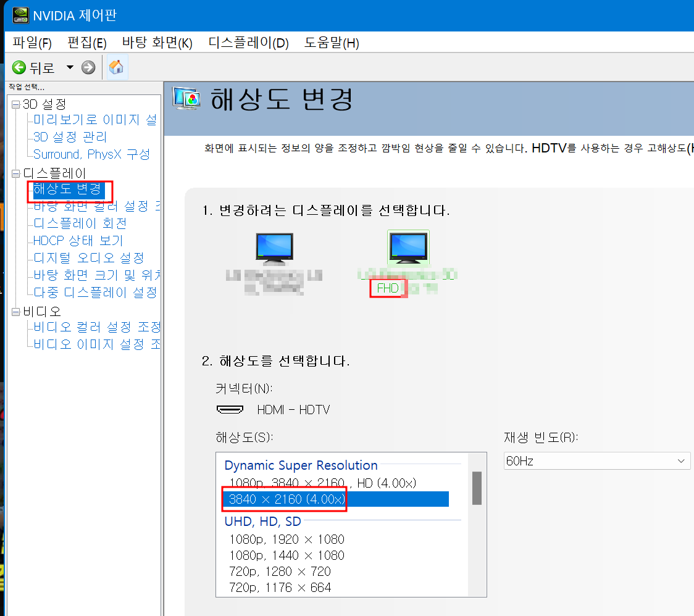The height and width of the screenshot is (616, 694).
Task: Open Surround, PhysX 구성 page
Action: 91,154
